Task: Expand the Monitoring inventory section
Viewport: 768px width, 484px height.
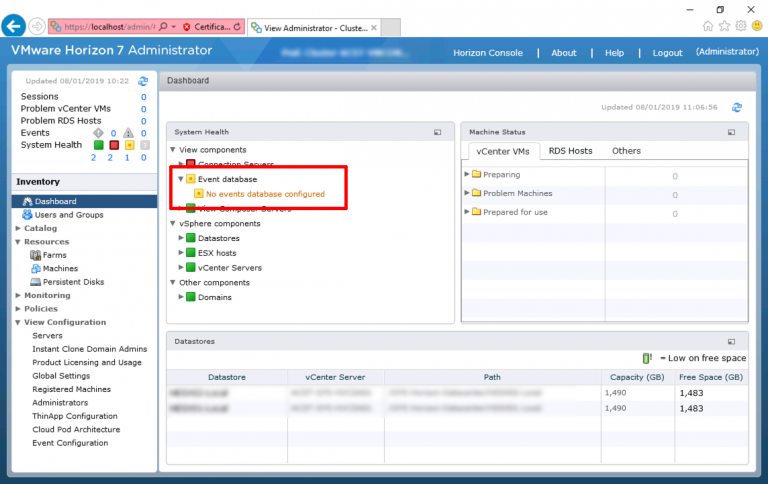Action: point(18,295)
